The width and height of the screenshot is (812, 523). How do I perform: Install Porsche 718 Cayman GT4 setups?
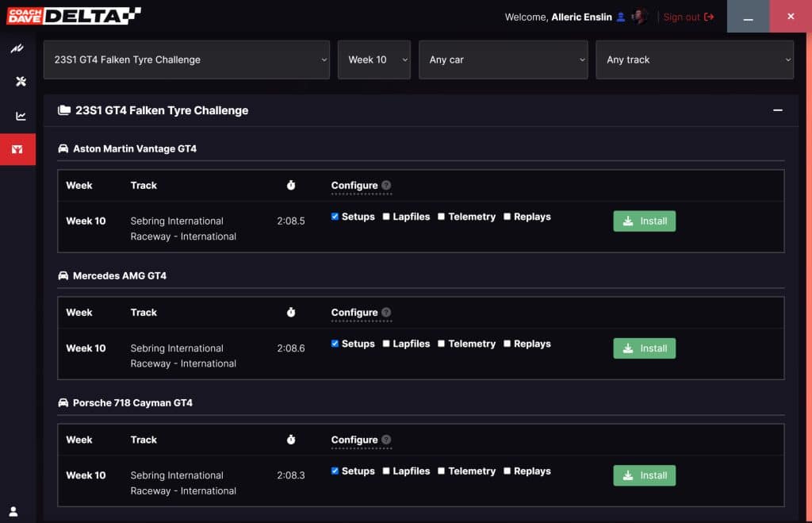(644, 475)
